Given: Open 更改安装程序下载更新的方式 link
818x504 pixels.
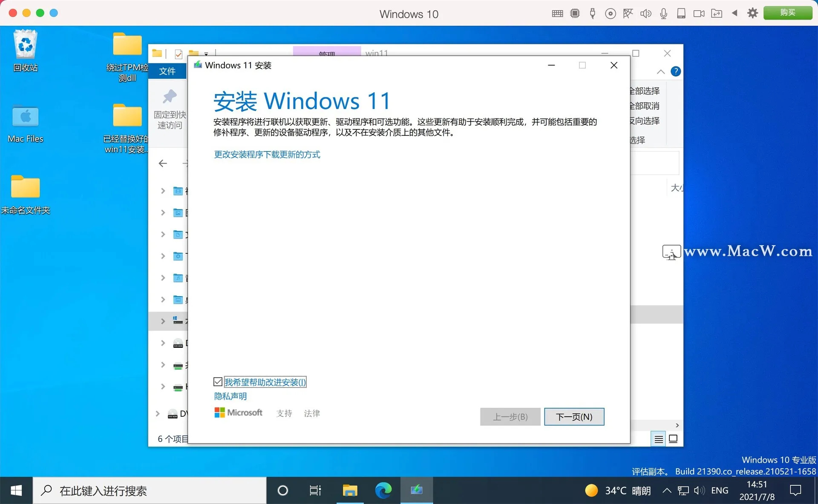Looking at the screenshot, I should (267, 154).
